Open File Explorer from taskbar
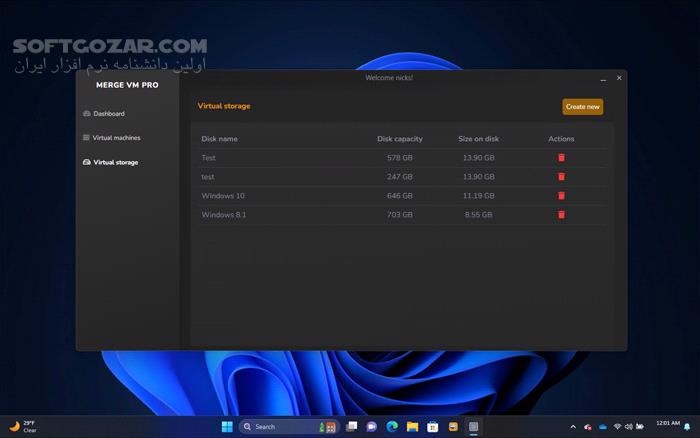This screenshot has height=438, width=700. pyautogui.click(x=412, y=427)
